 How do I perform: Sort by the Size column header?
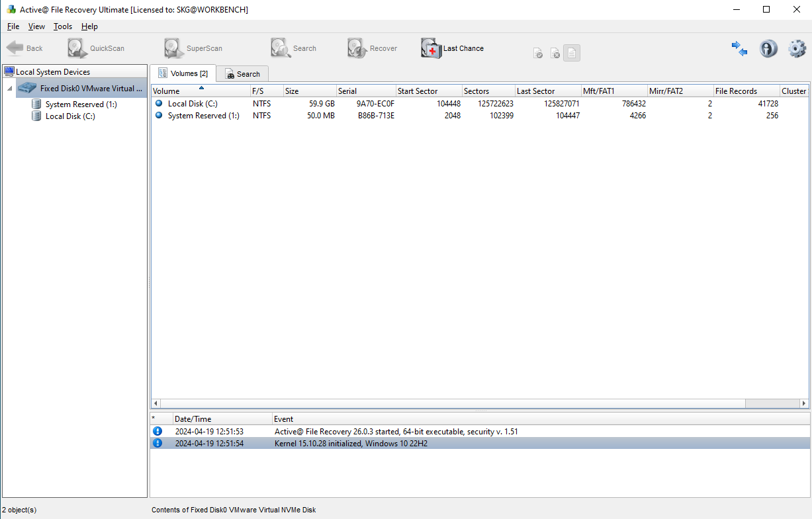coord(310,91)
